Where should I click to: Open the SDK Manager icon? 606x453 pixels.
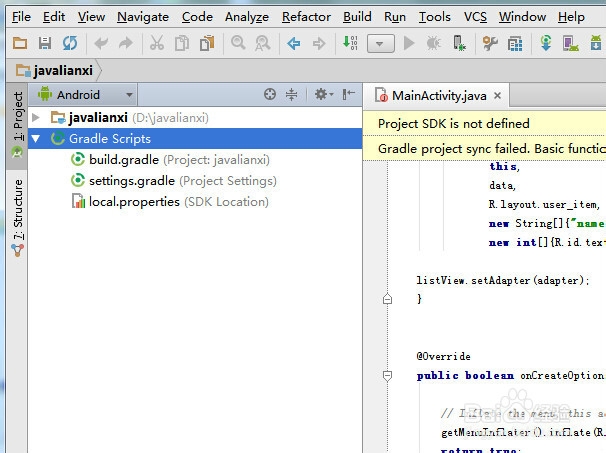coord(596,43)
